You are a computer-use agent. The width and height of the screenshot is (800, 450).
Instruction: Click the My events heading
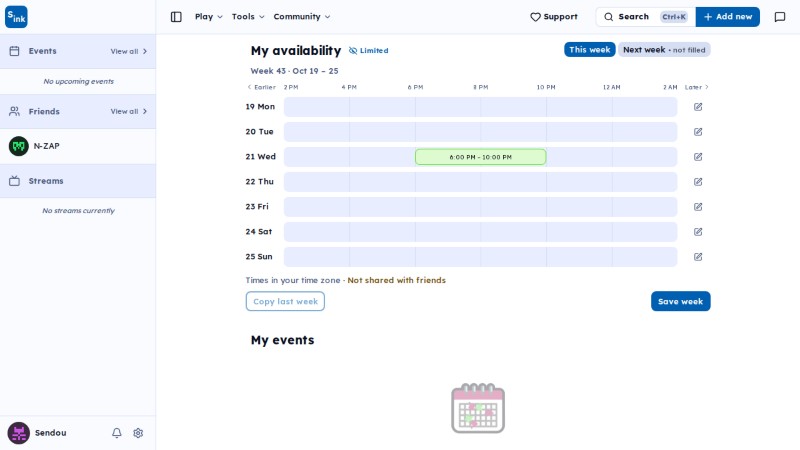[x=283, y=340]
